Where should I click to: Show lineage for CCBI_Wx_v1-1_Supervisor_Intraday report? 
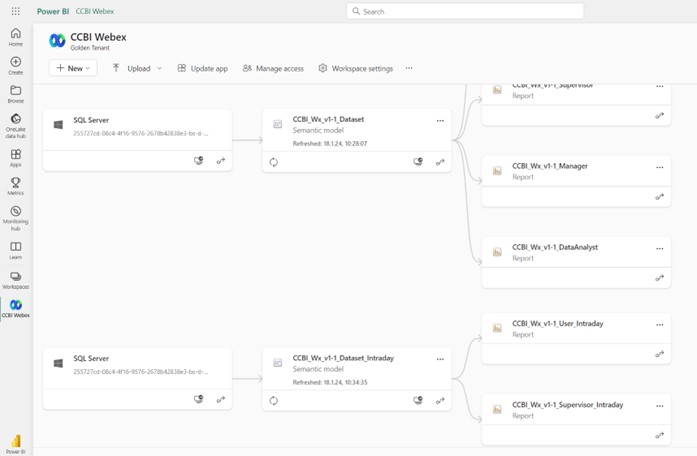pyautogui.click(x=660, y=436)
